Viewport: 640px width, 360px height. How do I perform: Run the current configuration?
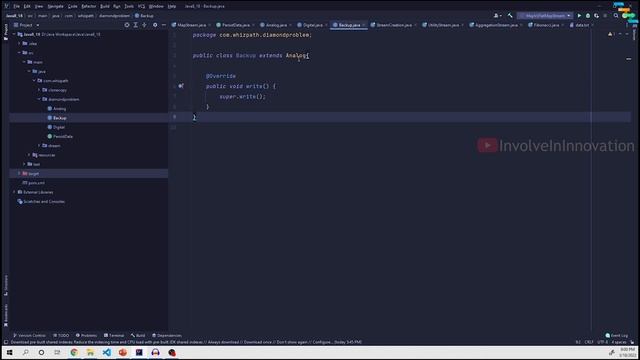coord(579,16)
